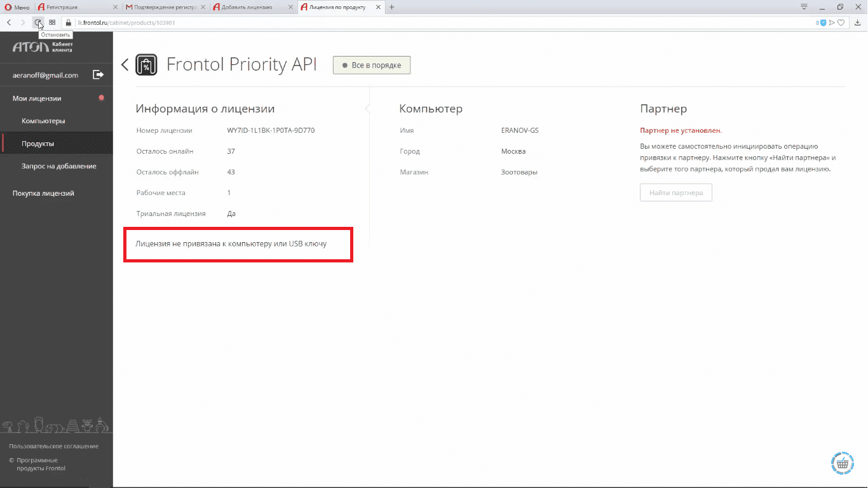This screenshot has height=488, width=868.
Task: Switch to the Добавить лицензию tab
Action: point(253,7)
